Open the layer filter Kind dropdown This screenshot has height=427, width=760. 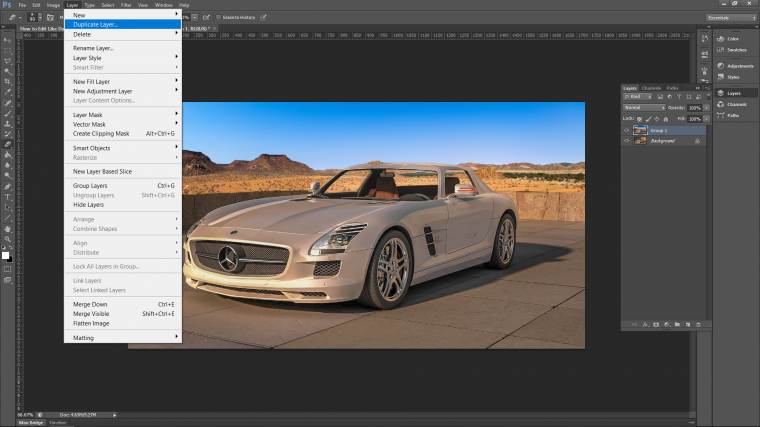click(637, 97)
